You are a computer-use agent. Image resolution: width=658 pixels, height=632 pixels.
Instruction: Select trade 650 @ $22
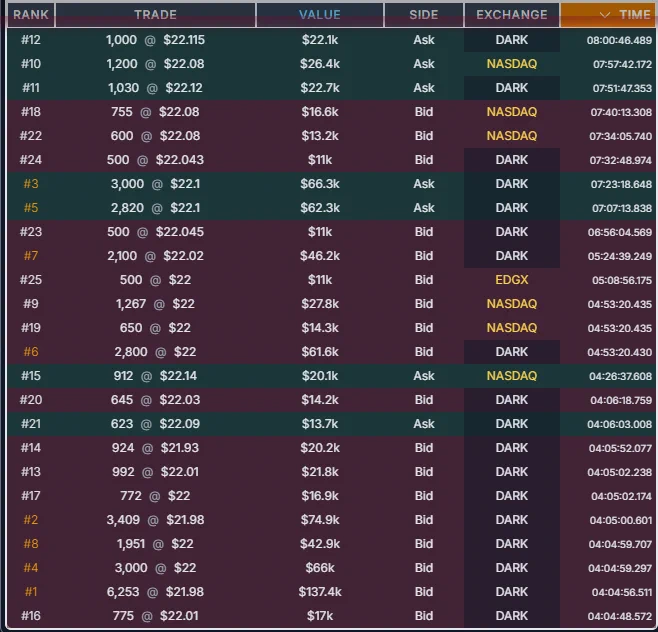155,328
